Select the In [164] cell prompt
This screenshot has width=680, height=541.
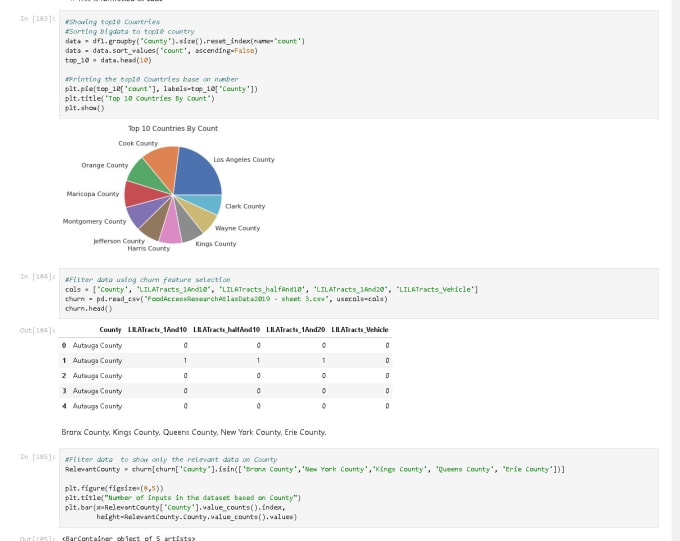click(x=38, y=276)
